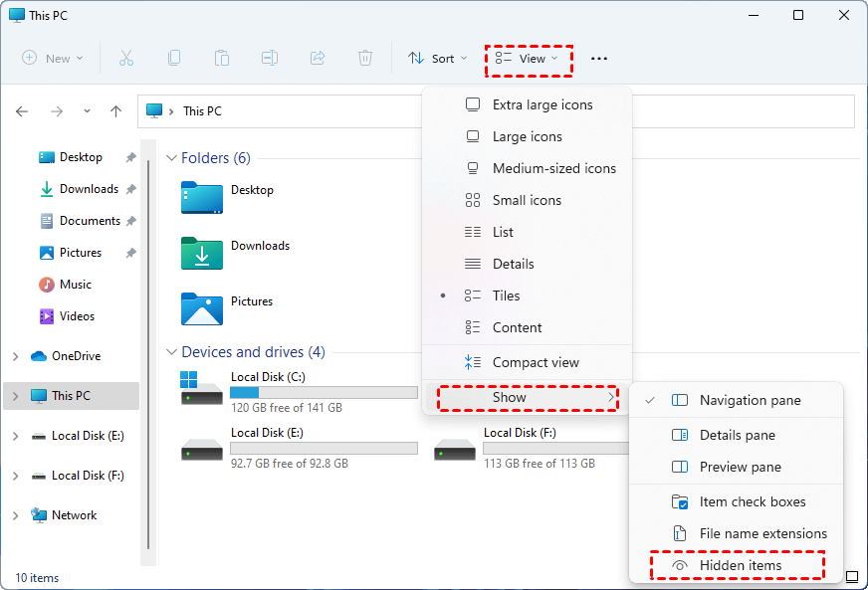Click Local Disk (E:) capacity bar
The width and height of the screenshot is (868, 590).
tap(324, 449)
